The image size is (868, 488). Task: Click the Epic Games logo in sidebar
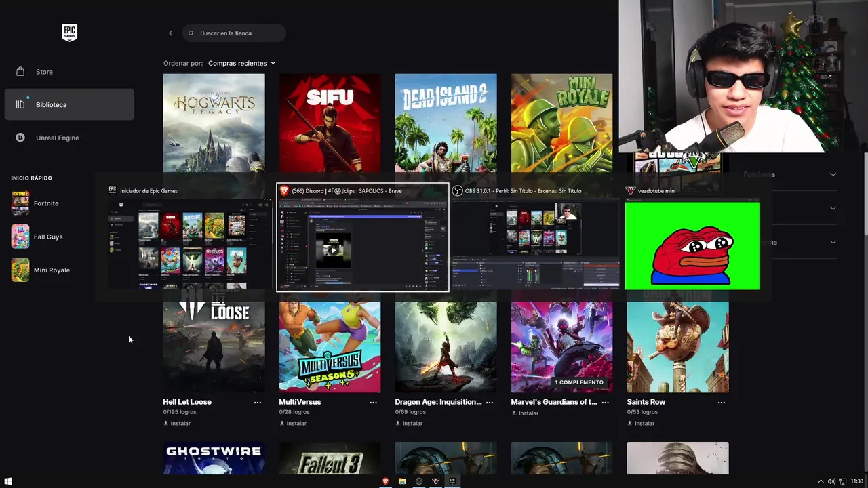[69, 33]
